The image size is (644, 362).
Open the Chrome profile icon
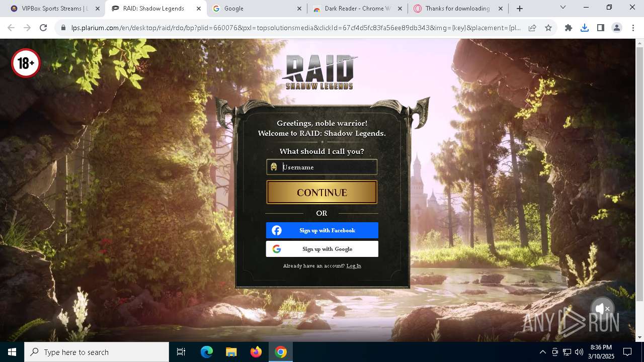tap(617, 28)
